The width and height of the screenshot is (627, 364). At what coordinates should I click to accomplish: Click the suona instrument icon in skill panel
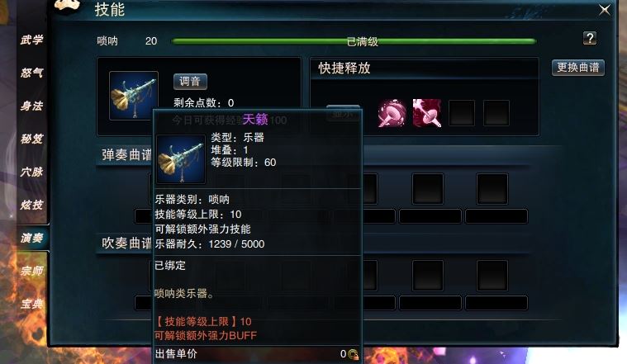(x=134, y=96)
